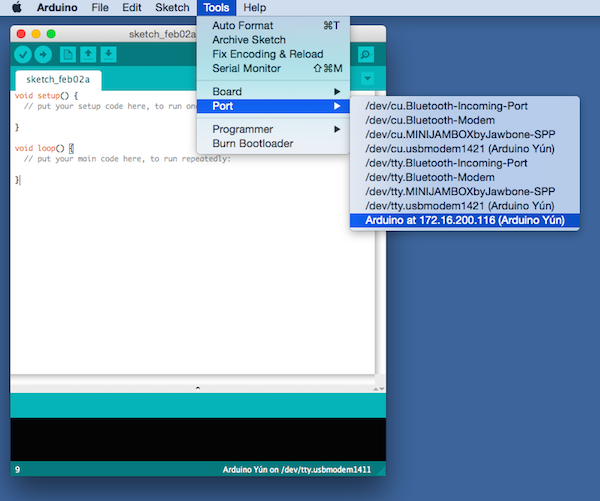Image resolution: width=600 pixels, height=501 pixels.
Task: Click the void setup() code line
Action: coord(46,96)
